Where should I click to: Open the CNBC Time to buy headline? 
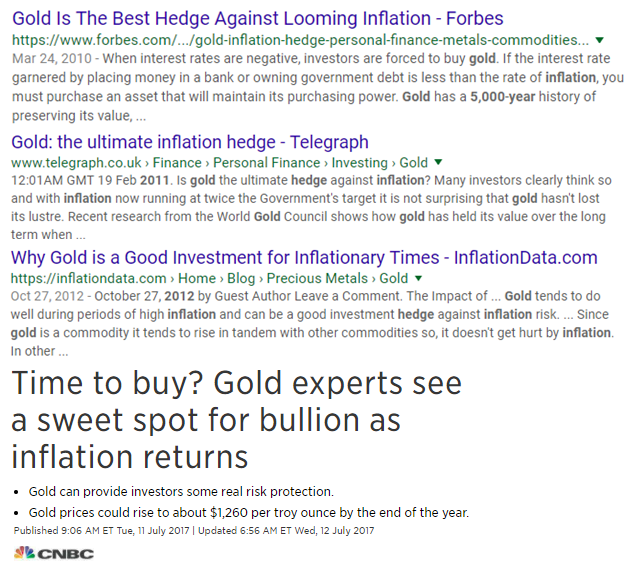[x=236, y=420]
